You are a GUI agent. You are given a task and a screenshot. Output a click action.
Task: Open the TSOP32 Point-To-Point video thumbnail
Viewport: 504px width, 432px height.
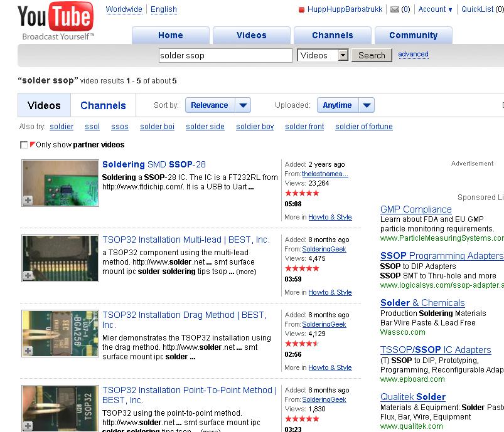(60, 409)
